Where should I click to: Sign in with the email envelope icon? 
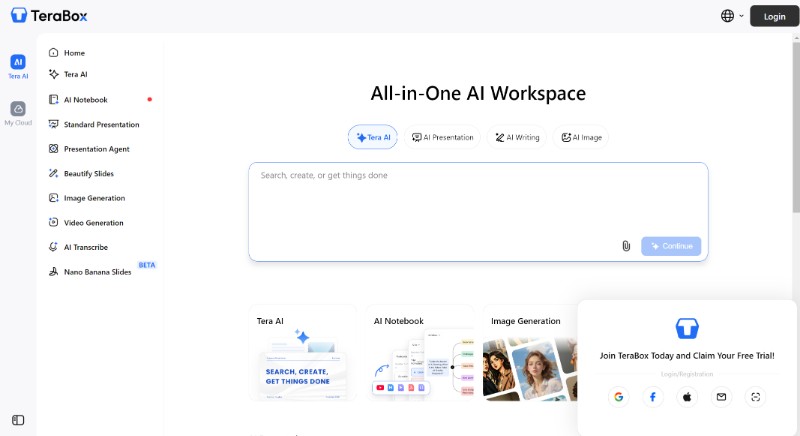[x=721, y=397]
